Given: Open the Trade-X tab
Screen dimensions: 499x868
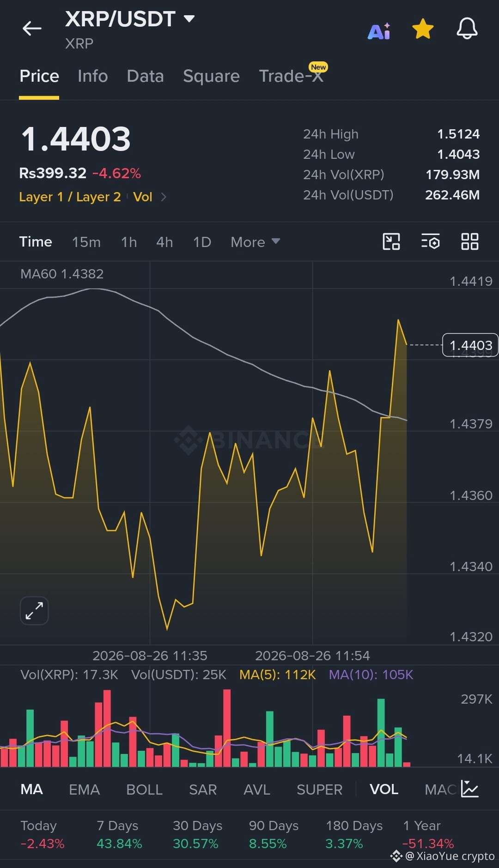Looking at the screenshot, I should [291, 76].
